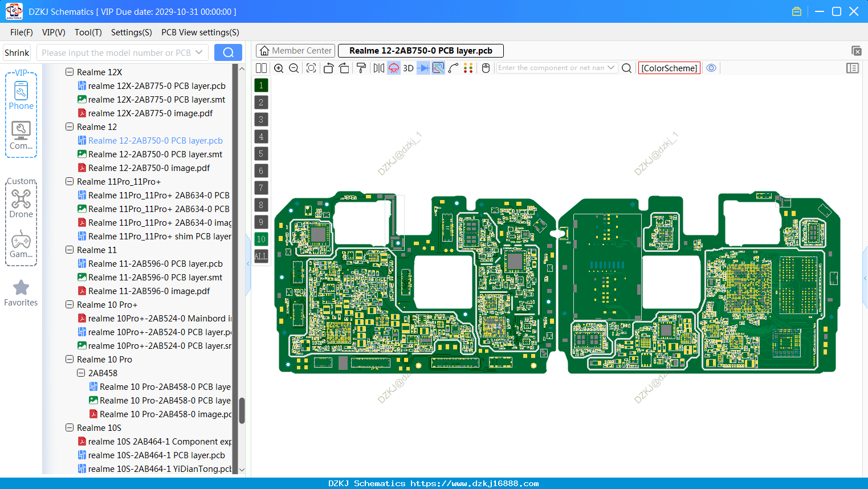Open Realme 12-2AB750-0 PCB layer.smt
The width and height of the screenshot is (868, 489).
point(155,154)
